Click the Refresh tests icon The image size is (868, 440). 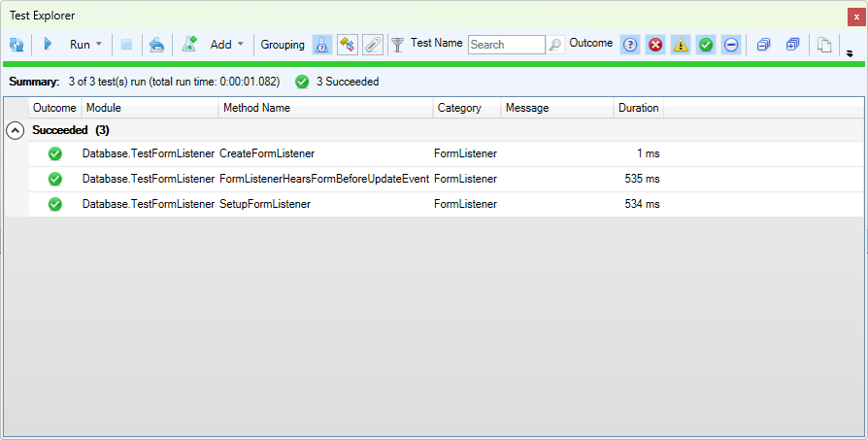tap(17, 45)
